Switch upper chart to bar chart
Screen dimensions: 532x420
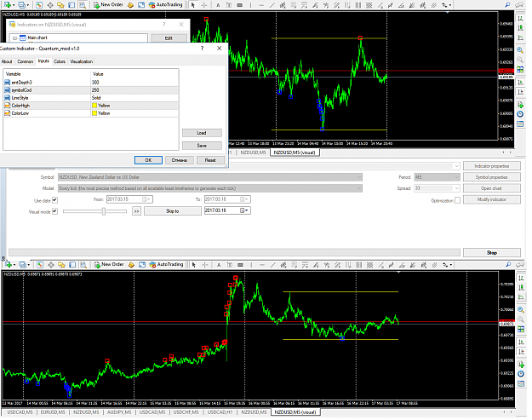pyautogui.click(x=520, y=18)
